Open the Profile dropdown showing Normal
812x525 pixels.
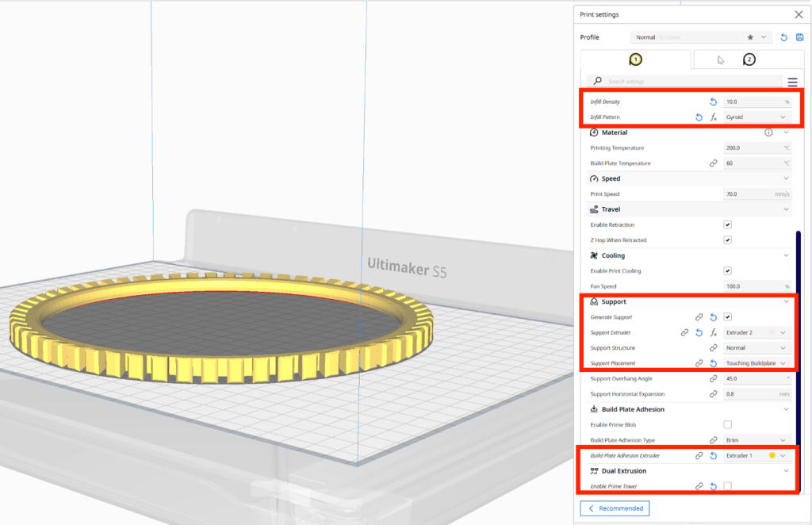[699, 37]
